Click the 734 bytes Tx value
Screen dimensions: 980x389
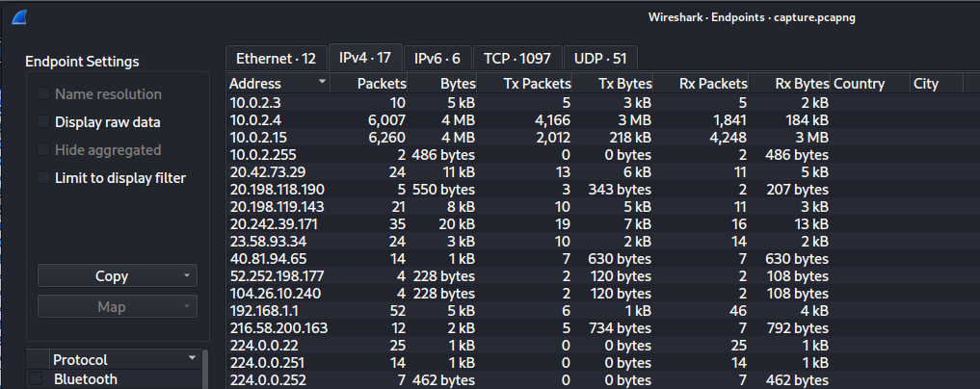(620, 327)
